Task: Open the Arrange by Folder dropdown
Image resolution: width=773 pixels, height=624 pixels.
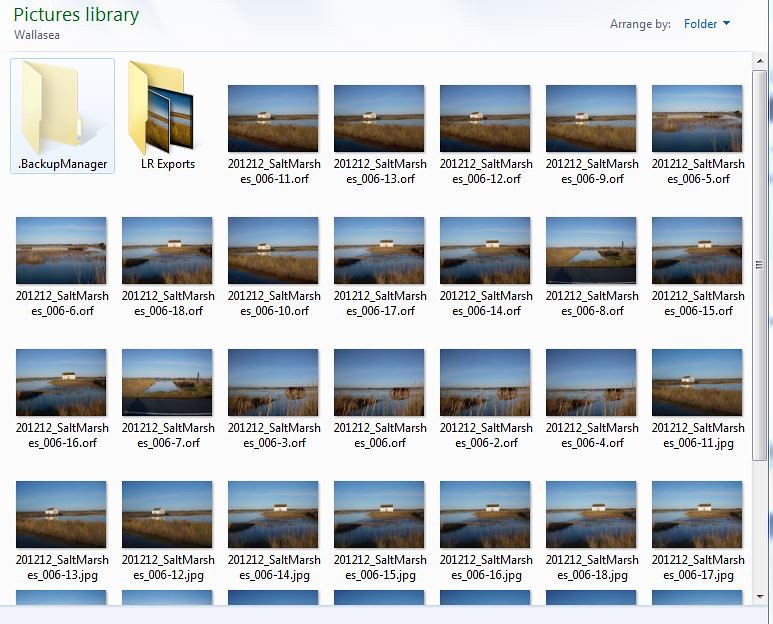Action: point(707,24)
